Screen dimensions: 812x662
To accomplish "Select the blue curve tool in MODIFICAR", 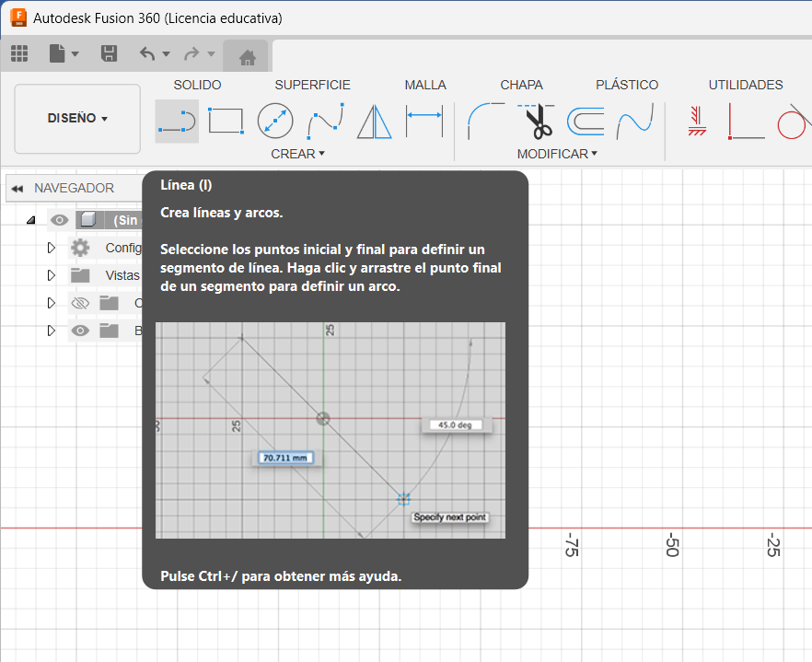I will 635,122.
